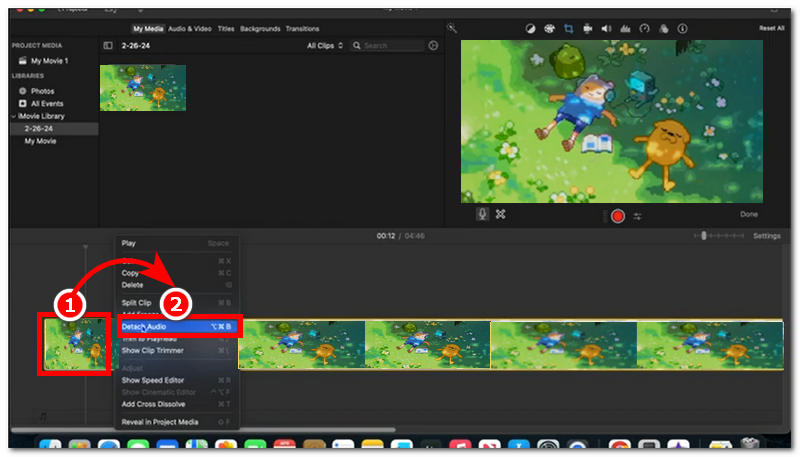Collapse the iMovie Library tree
The image size is (800, 457).
[14, 116]
